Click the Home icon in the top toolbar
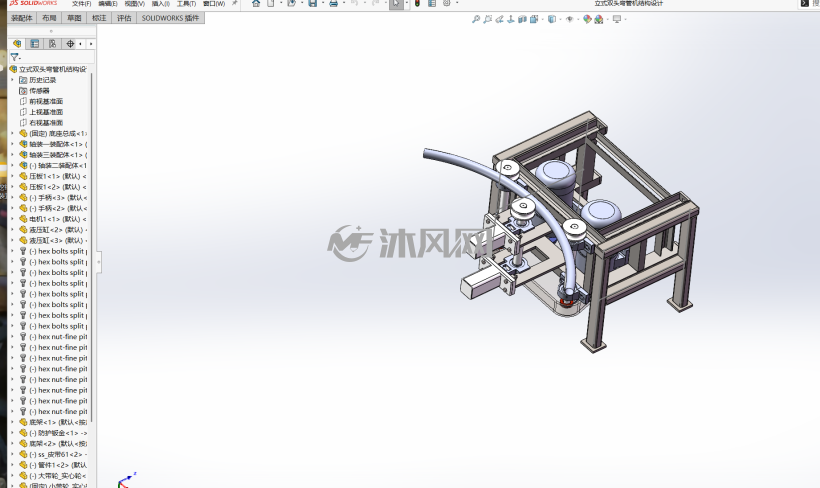Viewport: 820px width, 488px height. click(x=256, y=3)
